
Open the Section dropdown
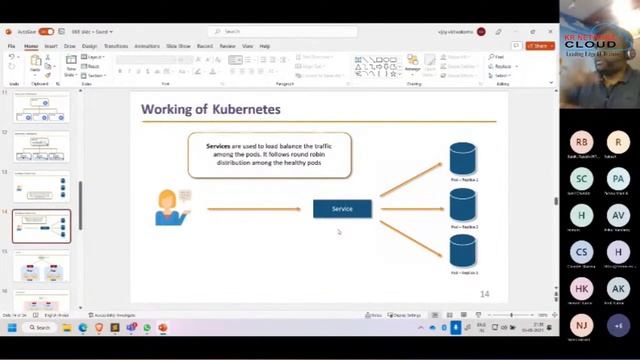93,76
